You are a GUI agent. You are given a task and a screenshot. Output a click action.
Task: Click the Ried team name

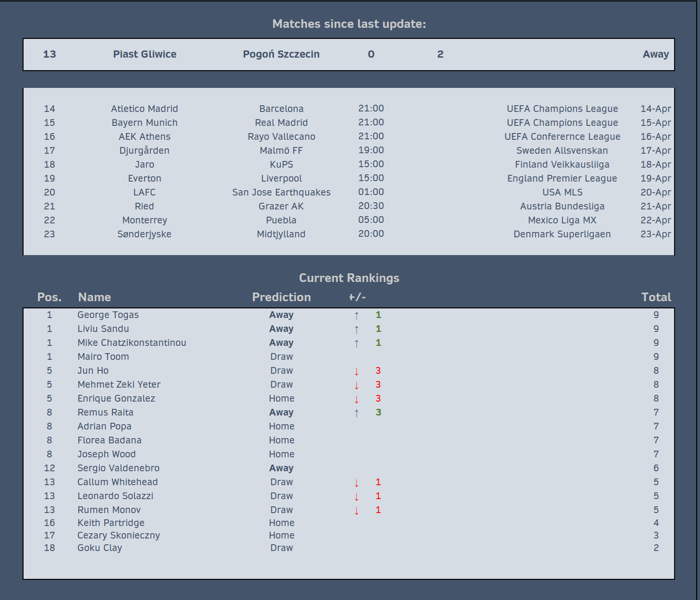click(145, 206)
